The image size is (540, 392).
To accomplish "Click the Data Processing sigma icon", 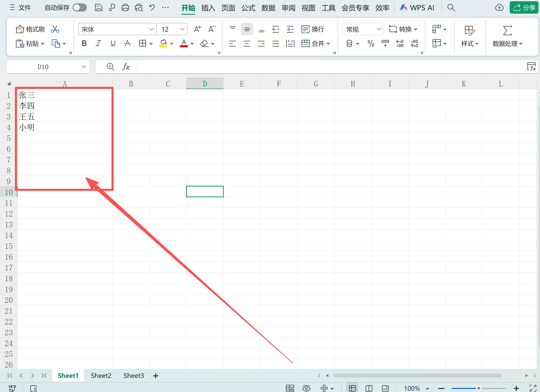I will click(507, 31).
